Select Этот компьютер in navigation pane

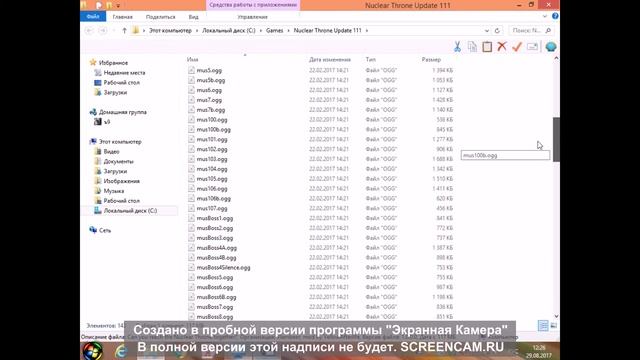tap(120, 142)
